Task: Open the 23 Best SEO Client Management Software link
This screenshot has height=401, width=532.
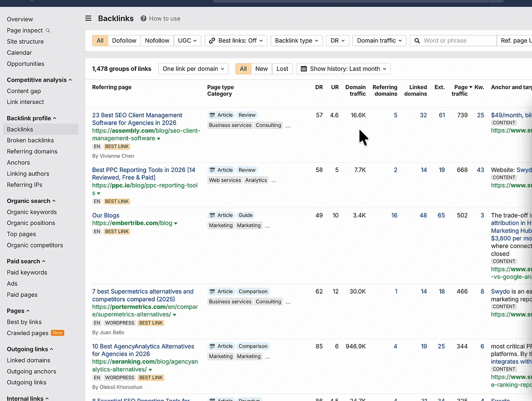Action: click(x=137, y=119)
